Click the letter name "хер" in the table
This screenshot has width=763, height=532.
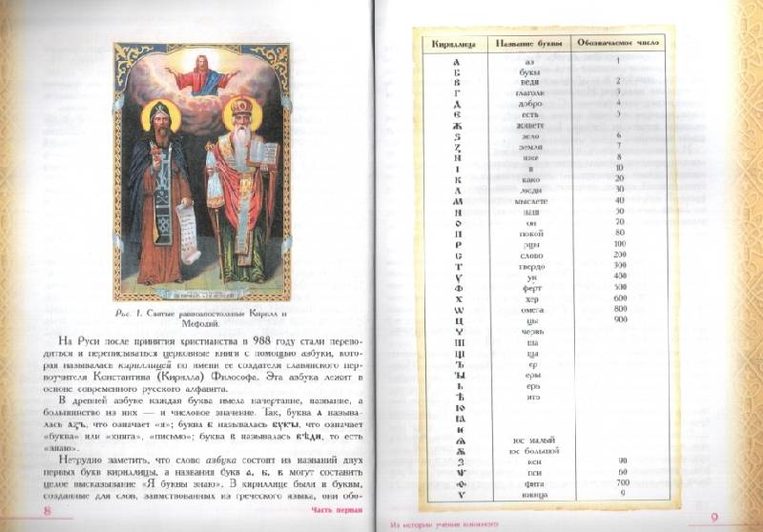coord(532,299)
